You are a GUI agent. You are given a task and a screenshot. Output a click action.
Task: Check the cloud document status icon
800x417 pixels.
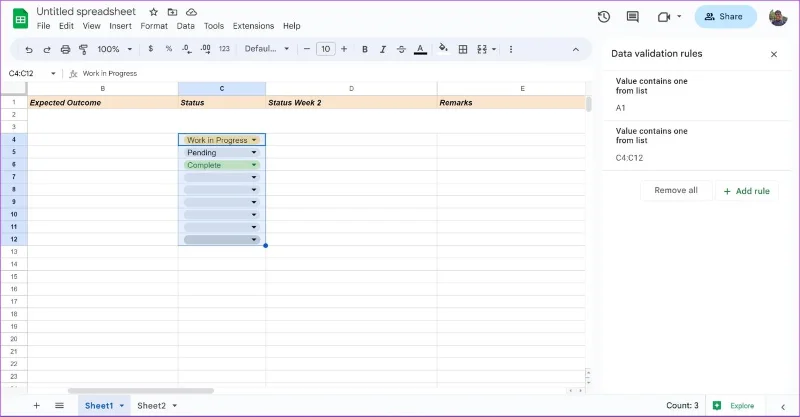191,12
